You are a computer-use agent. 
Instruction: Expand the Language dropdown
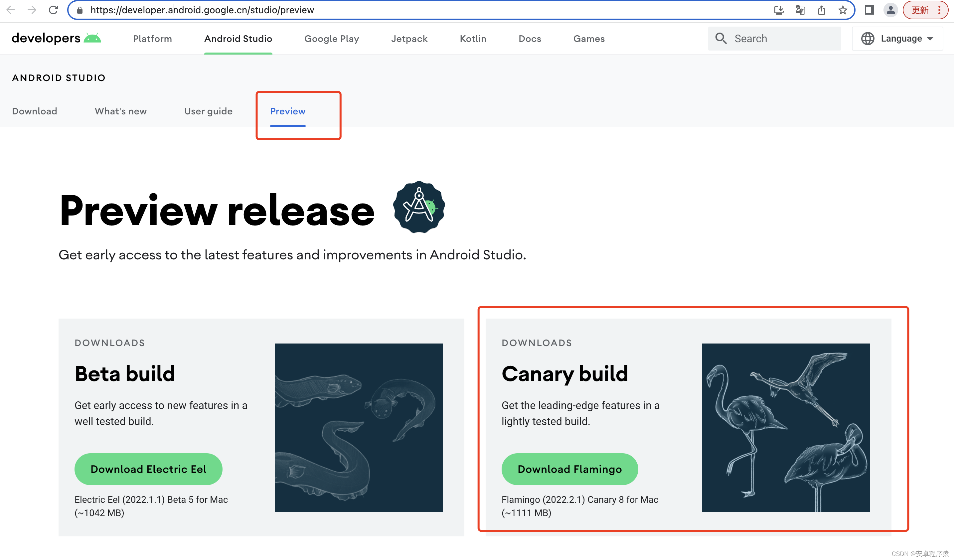click(897, 39)
